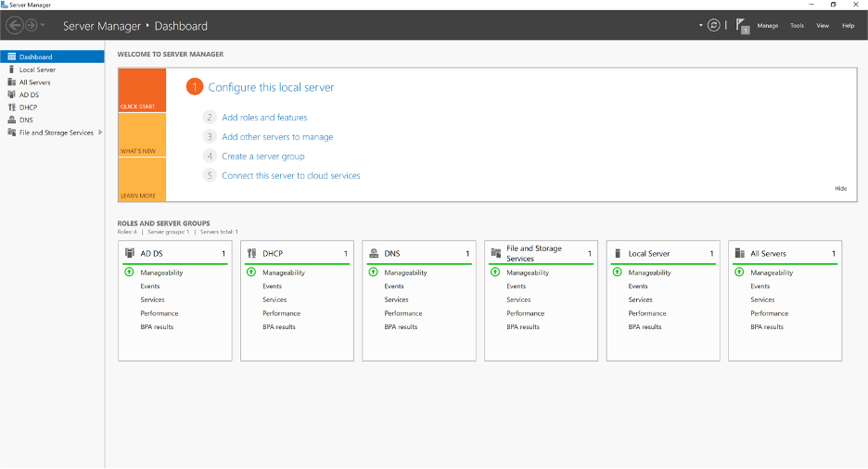Screen dimensions: 868x469
Task: Open the navigation history dropdown arrow
Action: point(43,25)
